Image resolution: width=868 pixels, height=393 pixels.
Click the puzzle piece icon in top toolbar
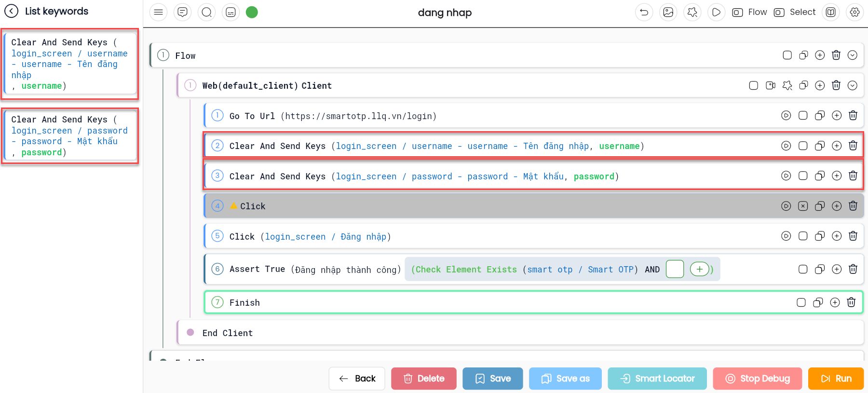(x=692, y=12)
